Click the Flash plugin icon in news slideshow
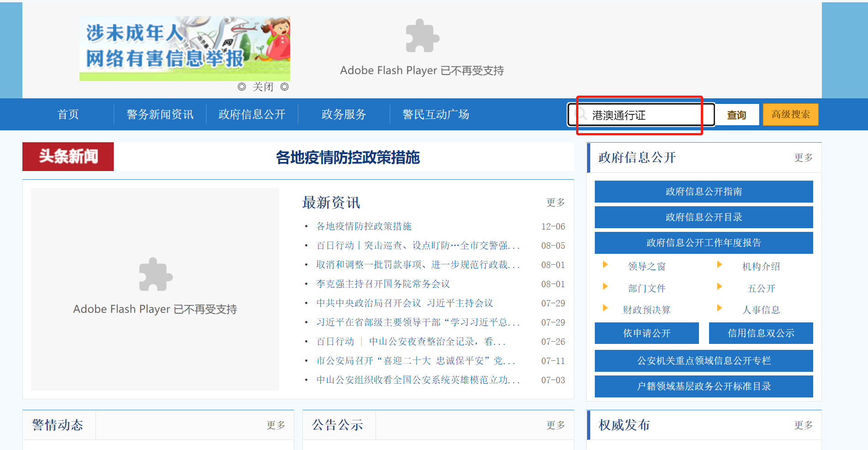 click(x=155, y=274)
